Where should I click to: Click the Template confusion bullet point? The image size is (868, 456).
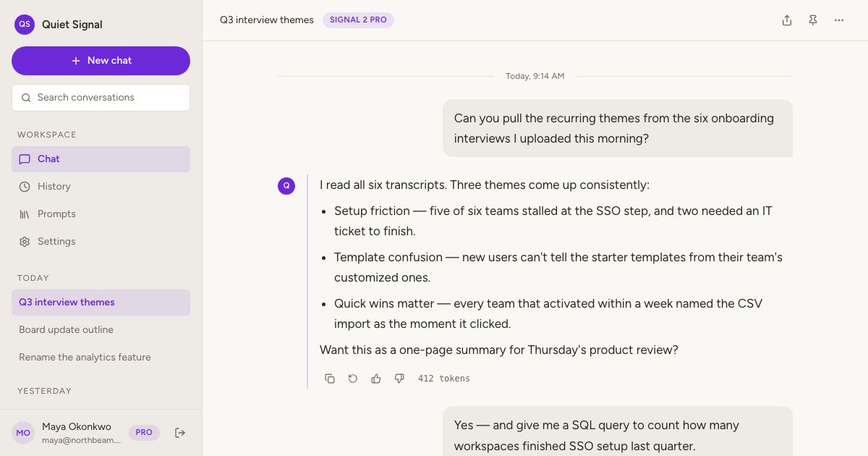click(x=558, y=268)
